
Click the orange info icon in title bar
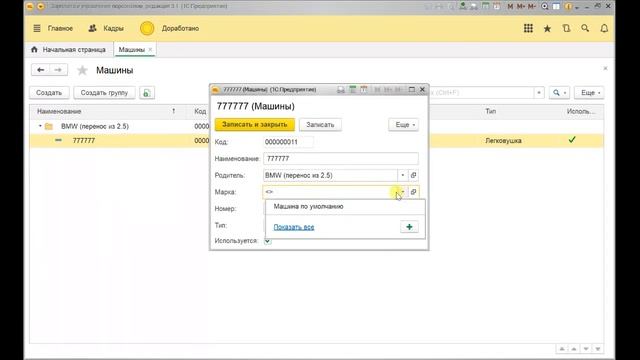click(568, 7)
